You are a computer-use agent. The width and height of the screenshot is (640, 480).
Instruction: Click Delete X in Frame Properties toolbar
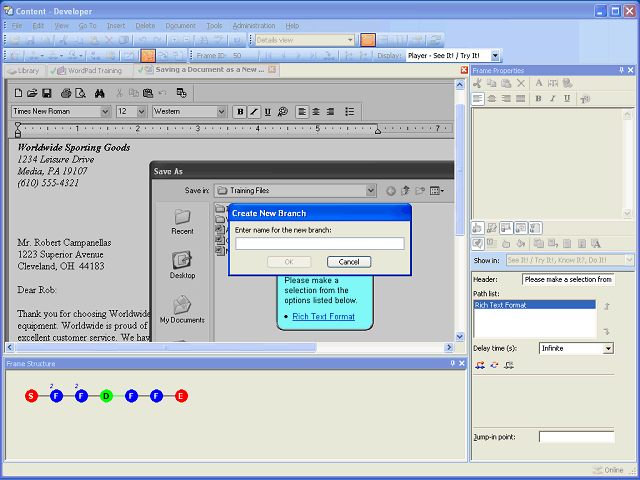click(x=521, y=83)
